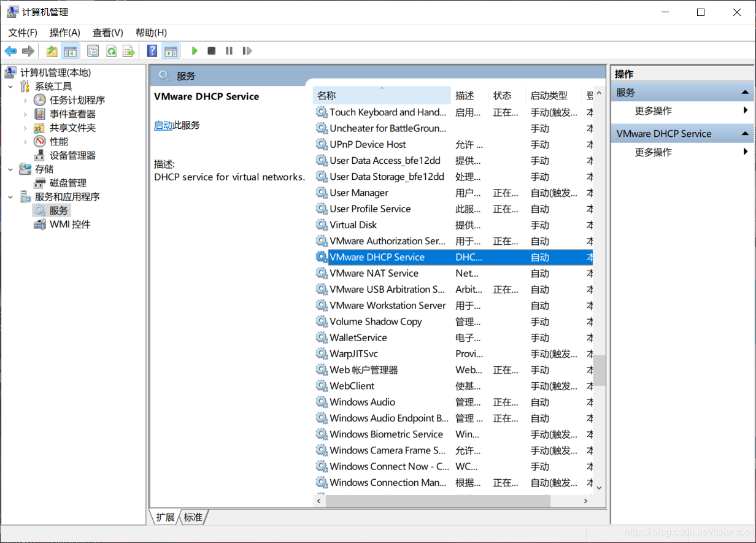Select 服务 in the left tree
The width and height of the screenshot is (756, 543).
click(x=59, y=210)
